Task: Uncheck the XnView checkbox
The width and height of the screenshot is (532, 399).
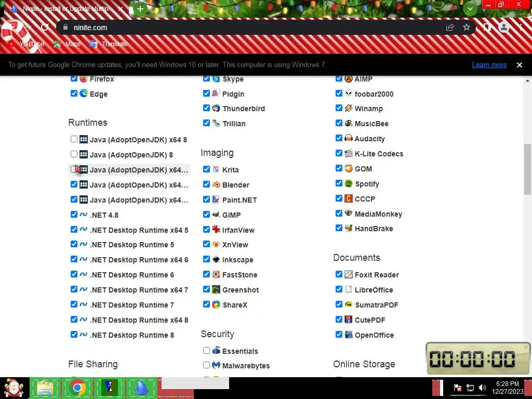Action: tap(206, 244)
